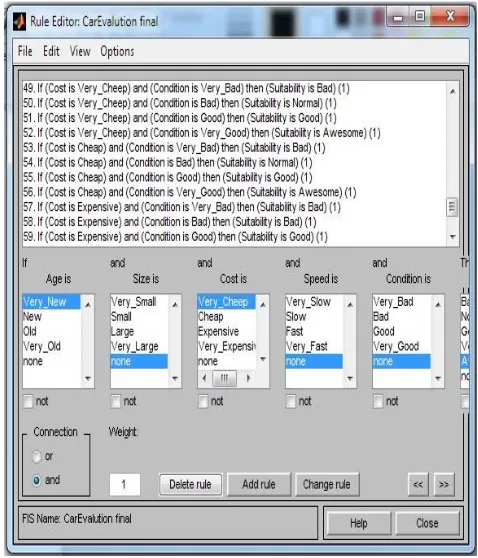Choose Very_New in Age list
The width and height of the screenshot is (478, 558).
coord(51,302)
